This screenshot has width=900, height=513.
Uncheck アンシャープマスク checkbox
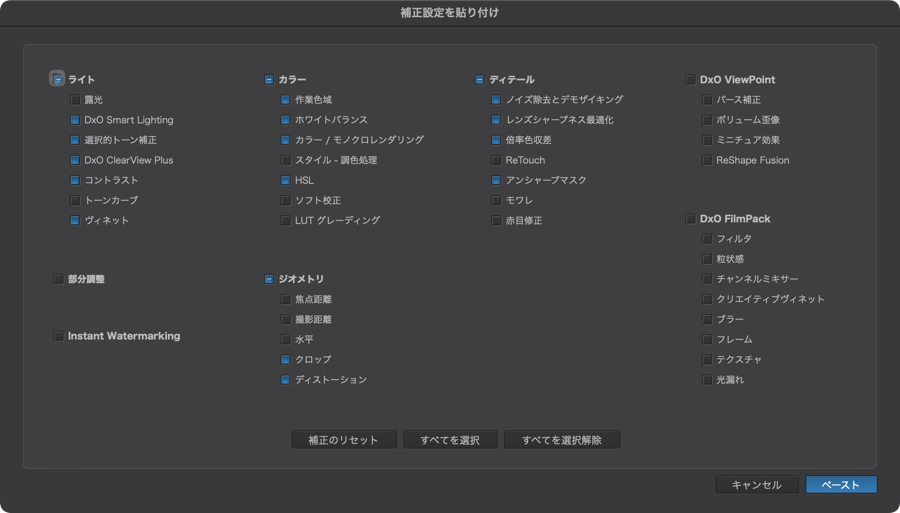(496, 180)
